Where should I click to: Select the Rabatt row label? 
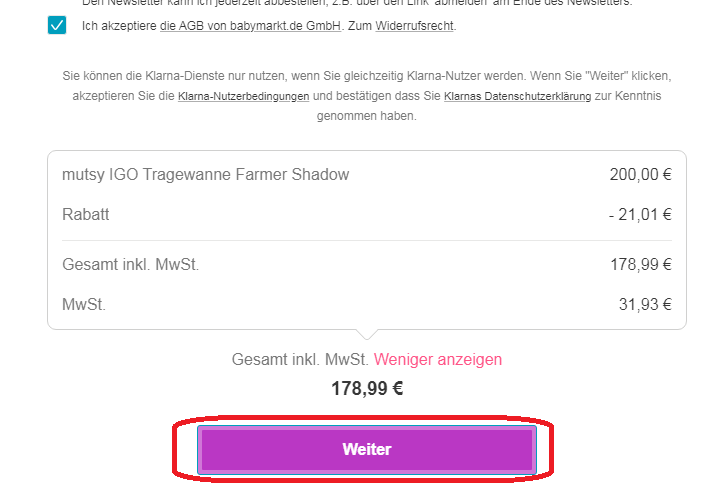85,214
